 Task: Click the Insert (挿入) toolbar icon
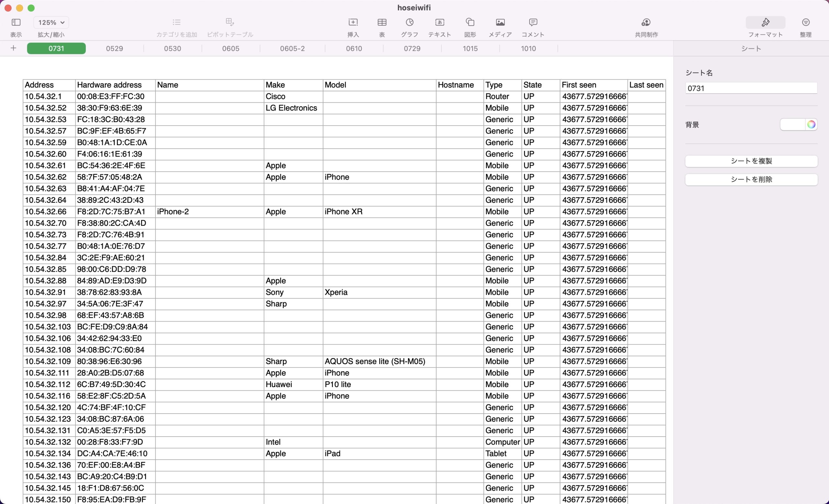pyautogui.click(x=353, y=23)
